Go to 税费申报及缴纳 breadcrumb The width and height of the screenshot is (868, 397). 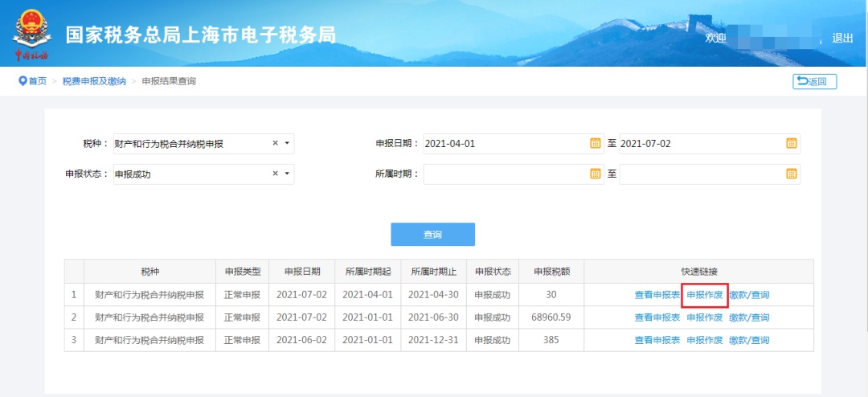pos(94,81)
